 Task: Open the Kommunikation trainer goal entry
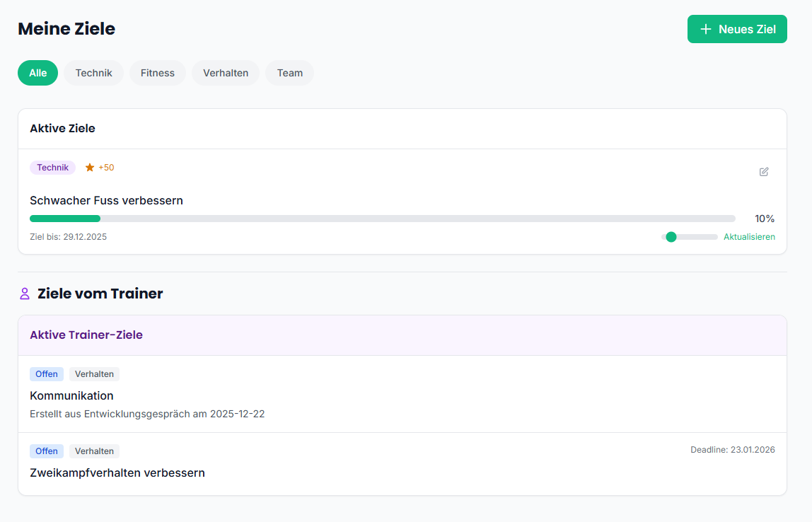pos(71,395)
